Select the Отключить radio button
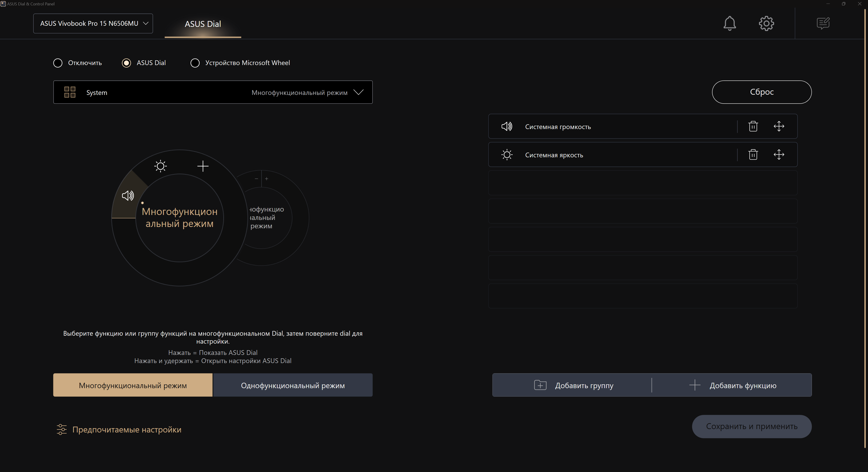 pos(58,63)
